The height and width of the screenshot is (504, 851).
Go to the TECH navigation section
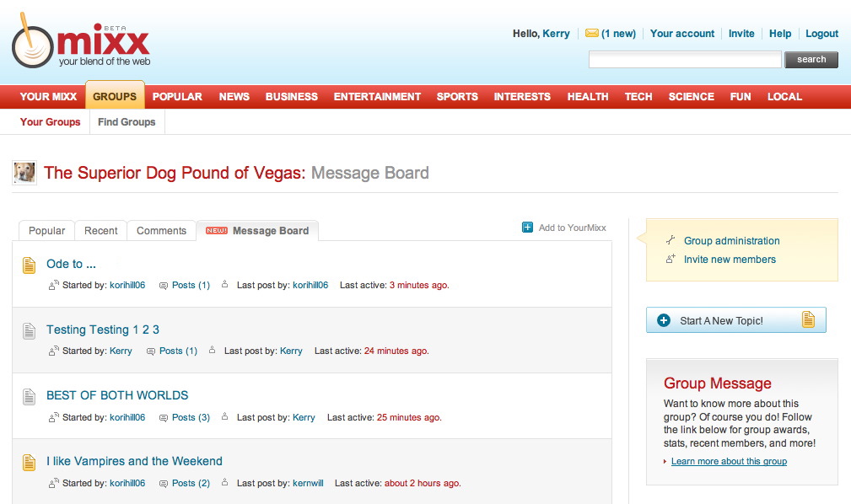pos(638,97)
